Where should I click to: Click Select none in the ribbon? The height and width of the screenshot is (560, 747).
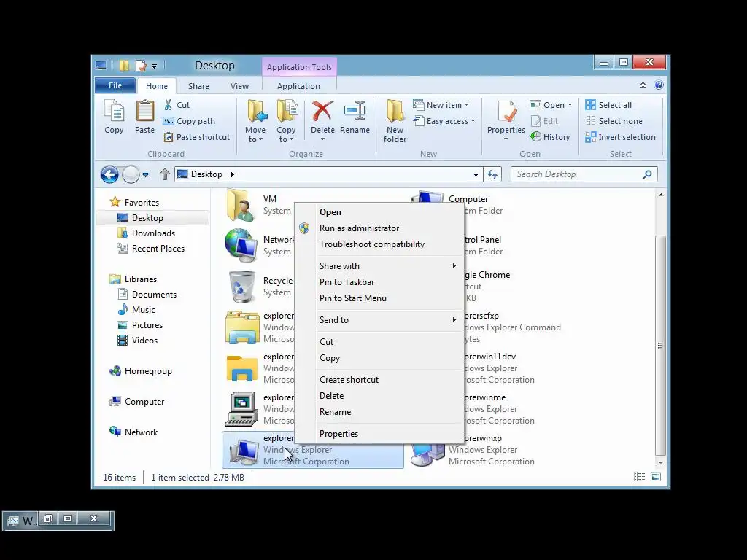pos(614,121)
